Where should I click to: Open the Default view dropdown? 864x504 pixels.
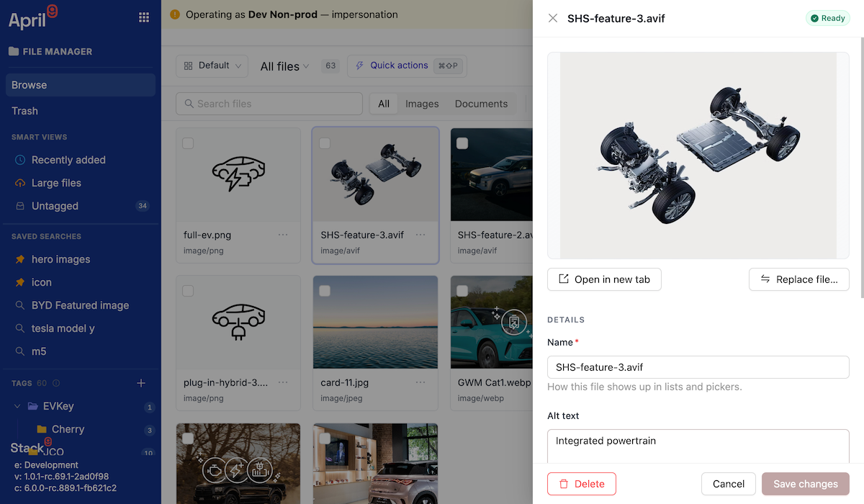212,66
